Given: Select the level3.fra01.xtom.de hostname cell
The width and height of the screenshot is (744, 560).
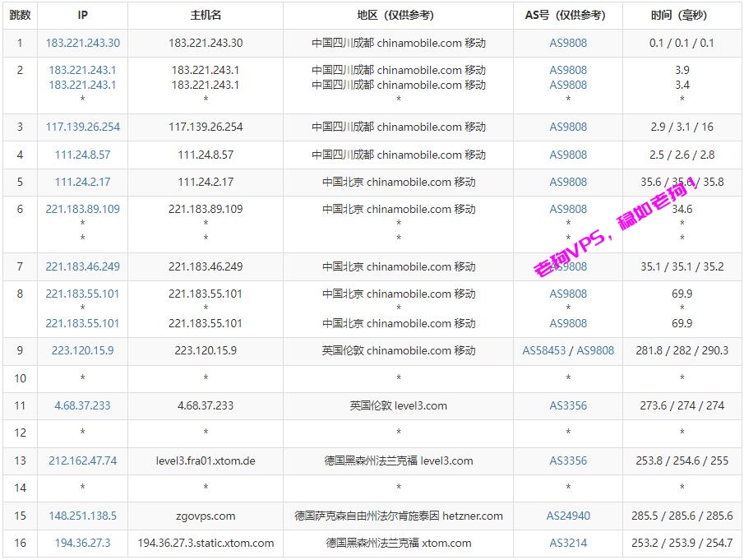Looking at the screenshot, I should (x=206, y=460).
